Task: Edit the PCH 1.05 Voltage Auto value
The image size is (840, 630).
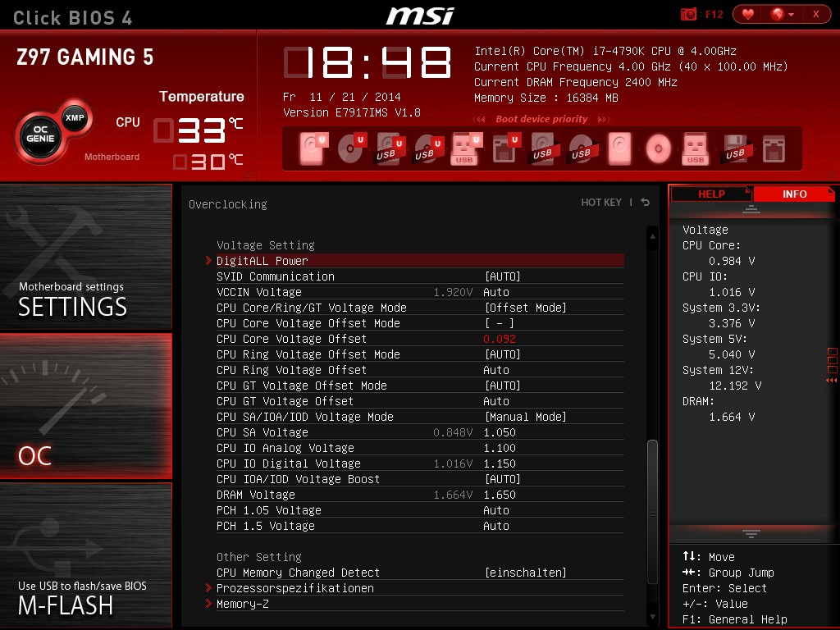Action: pyautogui.click(x=496, y=510)
